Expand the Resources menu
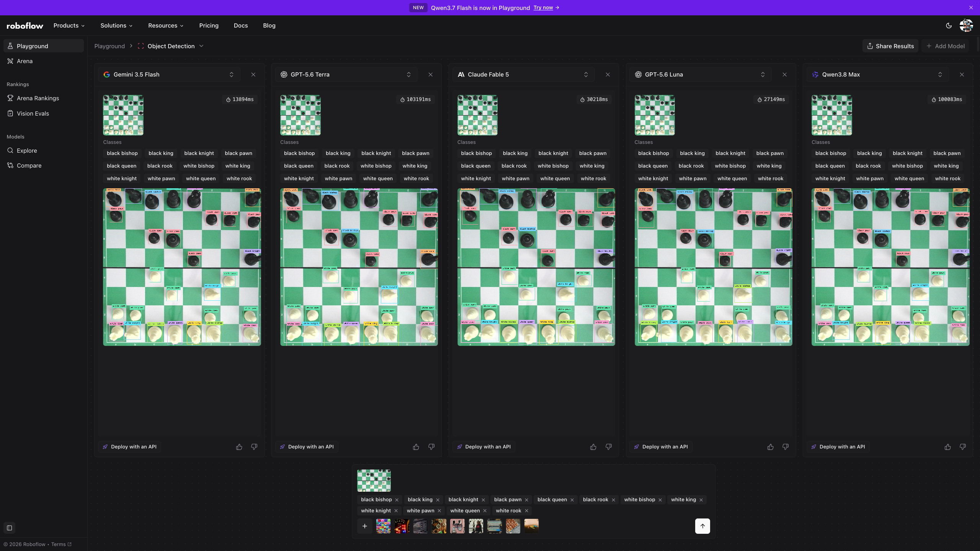This screenshot has height=551, width=980. point(166,26)
